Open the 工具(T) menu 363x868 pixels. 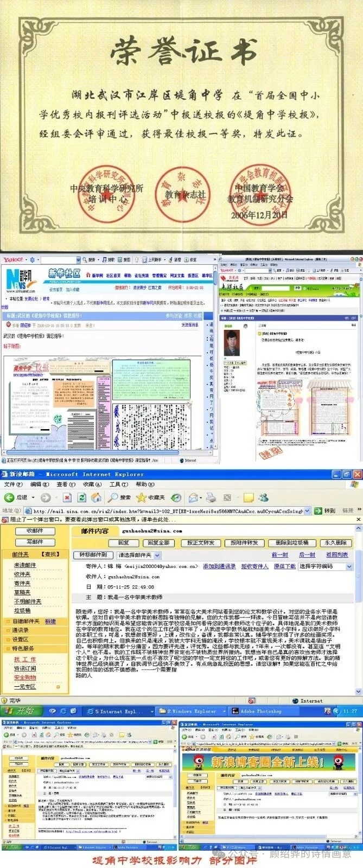pyautogui.click(x=118, y=484)
